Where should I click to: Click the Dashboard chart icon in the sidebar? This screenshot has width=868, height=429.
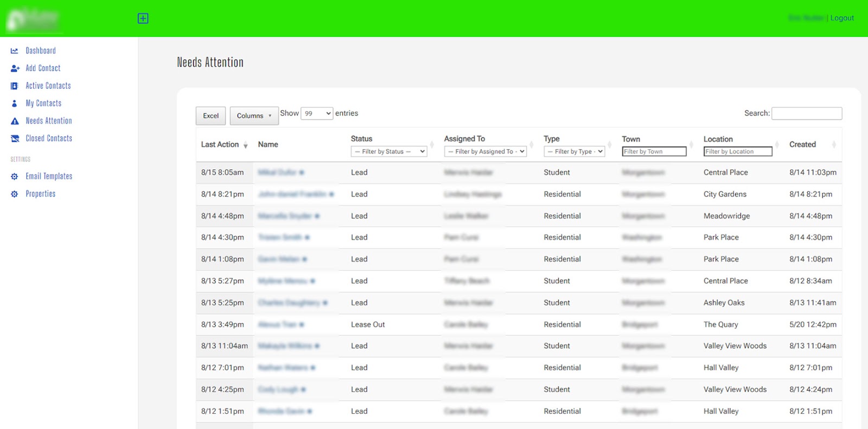click(15, 51)
